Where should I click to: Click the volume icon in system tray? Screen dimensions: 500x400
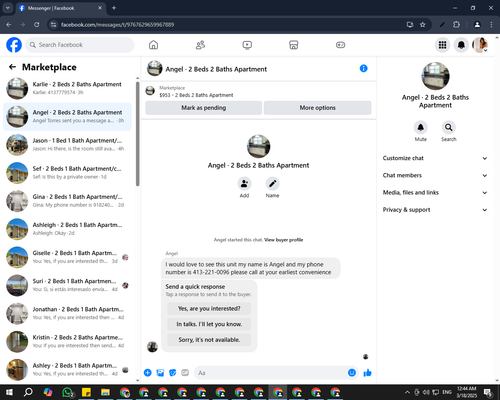(x=426, y=392)
